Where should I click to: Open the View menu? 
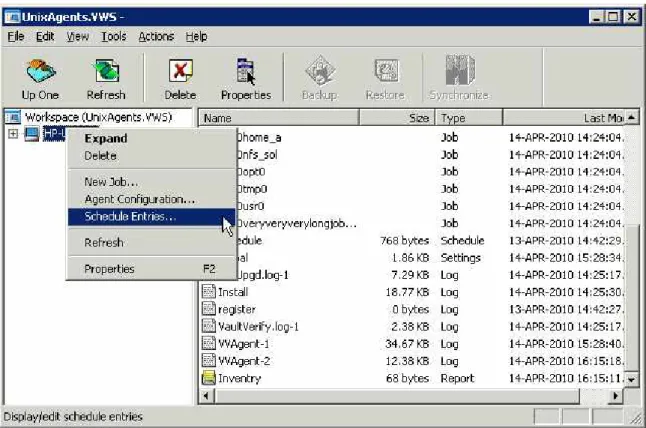coord(78,37)
